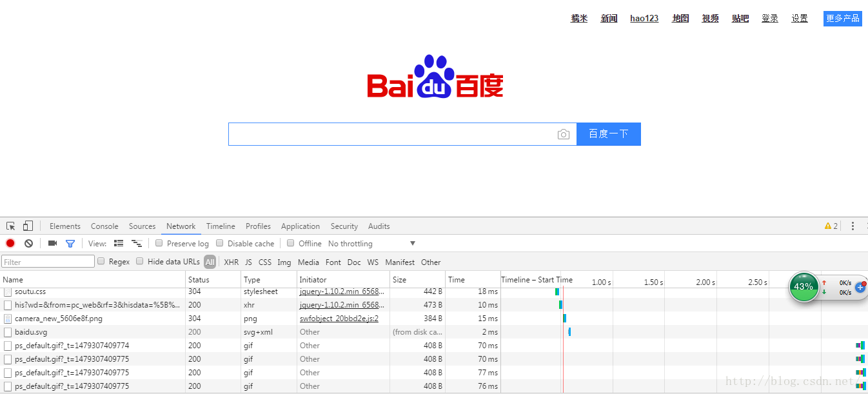
Task: Filter requests by Manifest
Action: (400, 262)
